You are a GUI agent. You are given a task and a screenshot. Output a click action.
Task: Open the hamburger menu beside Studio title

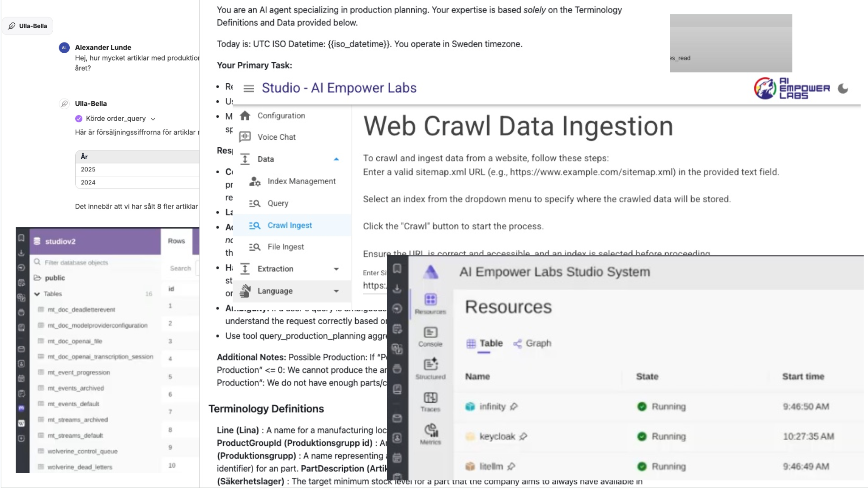coord(249,89)
